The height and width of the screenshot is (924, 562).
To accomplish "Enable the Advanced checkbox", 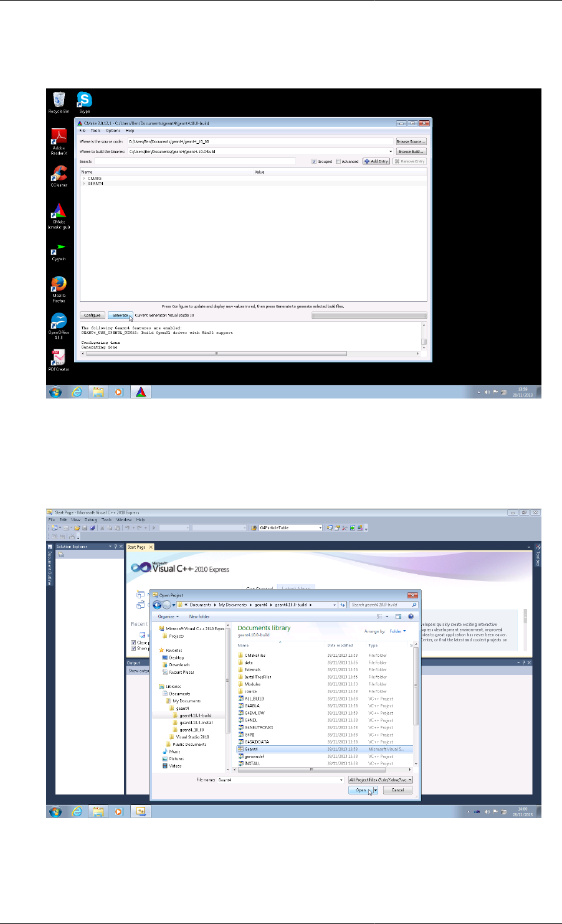I will click(x=348, y=161).
